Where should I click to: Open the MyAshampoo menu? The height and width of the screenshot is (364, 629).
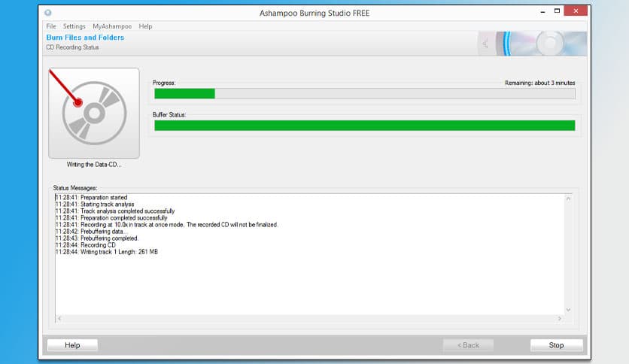tap(112, 26)
